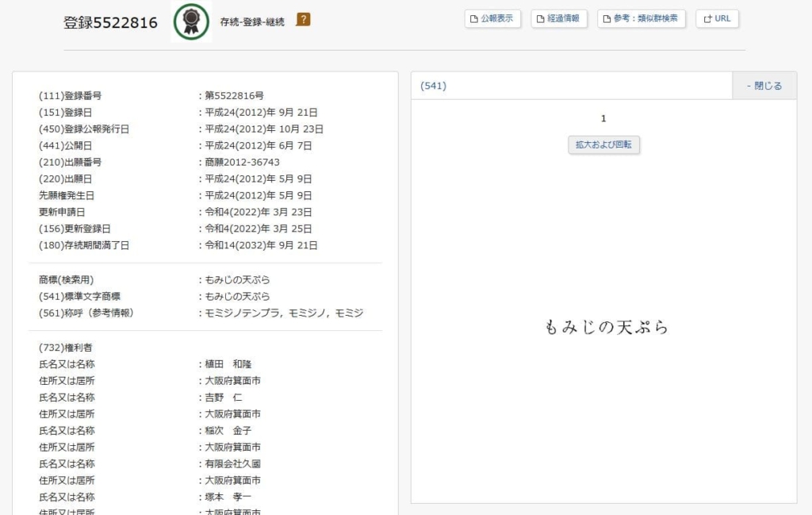Click the 登録5522816 page heading

[110, 23]
